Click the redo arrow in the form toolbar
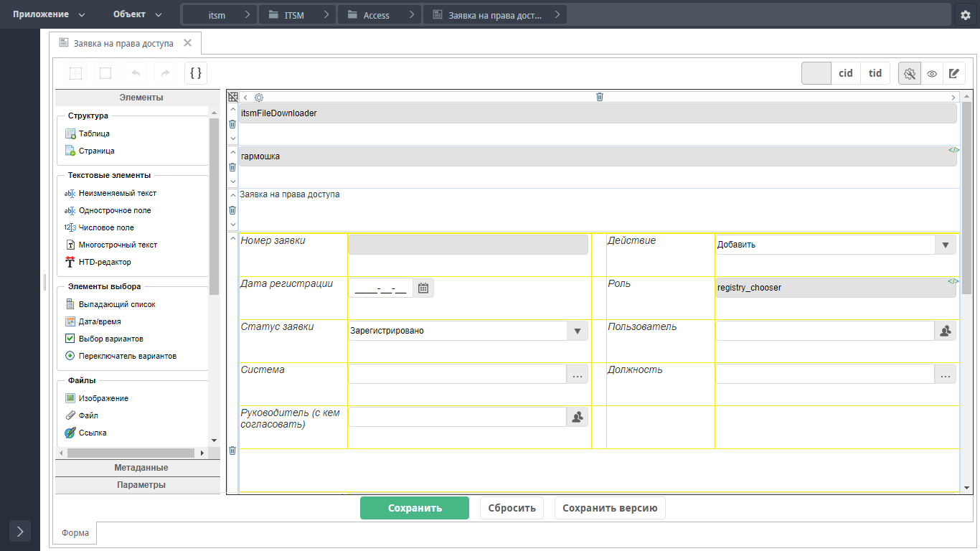This screenshot has width=980, height=551. 165,73
